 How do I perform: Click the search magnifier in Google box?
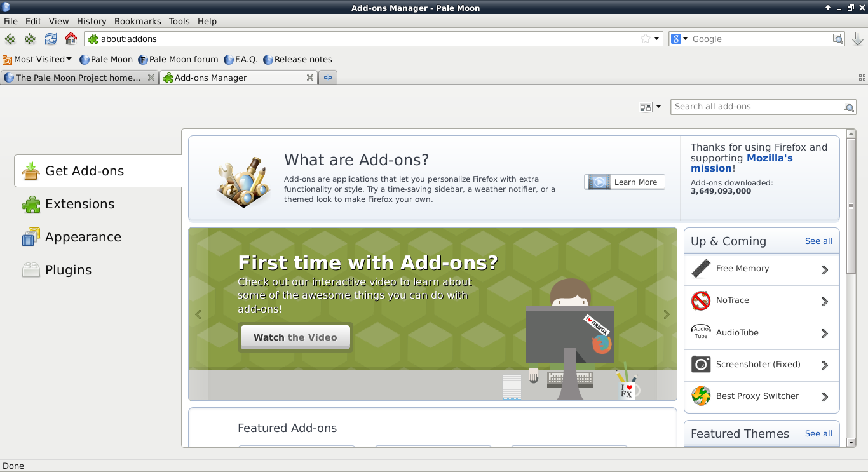click(x=839, y=39)
